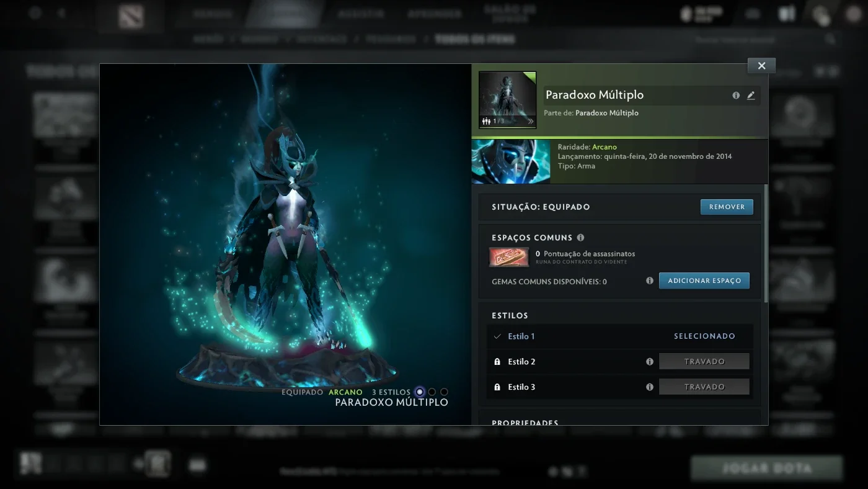Click the TRAVADO button for Estilo 2
Image resolution: width=868 pixels, height=489 pixels.
tap(704, 361)
